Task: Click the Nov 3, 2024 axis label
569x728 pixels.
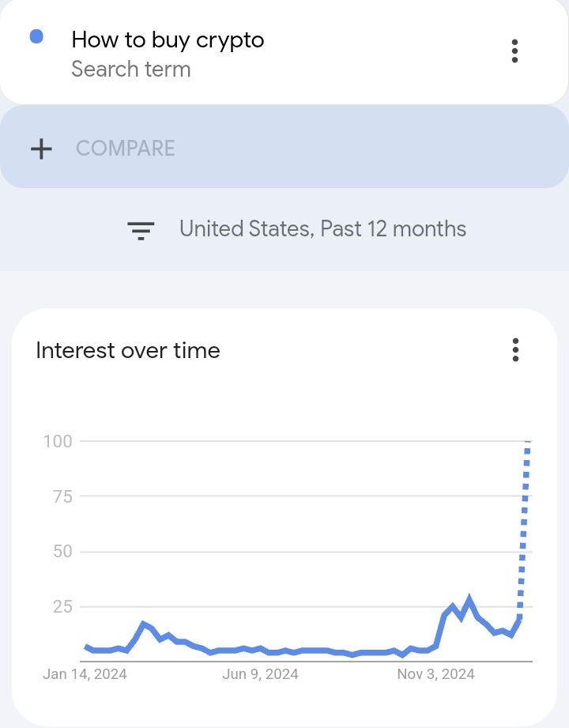Action: [435, 674]
